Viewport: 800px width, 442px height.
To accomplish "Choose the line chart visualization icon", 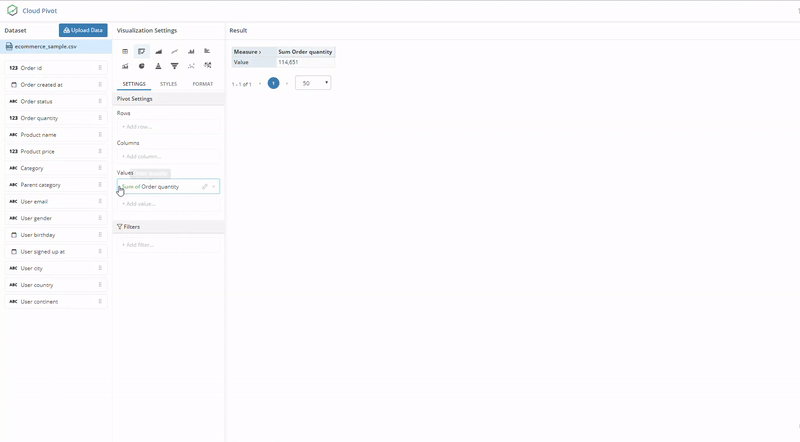I will (174, 51).
